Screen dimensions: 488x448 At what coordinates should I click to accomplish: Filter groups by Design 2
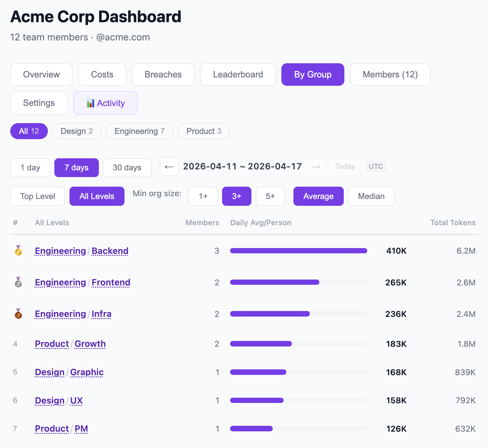(77, 131)
